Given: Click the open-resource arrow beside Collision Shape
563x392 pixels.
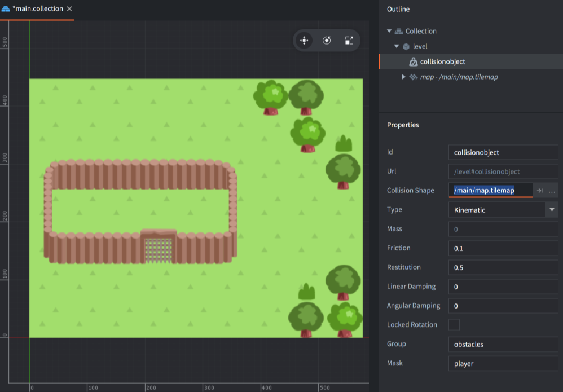Looking at the screenshot, I should point(540,190).
